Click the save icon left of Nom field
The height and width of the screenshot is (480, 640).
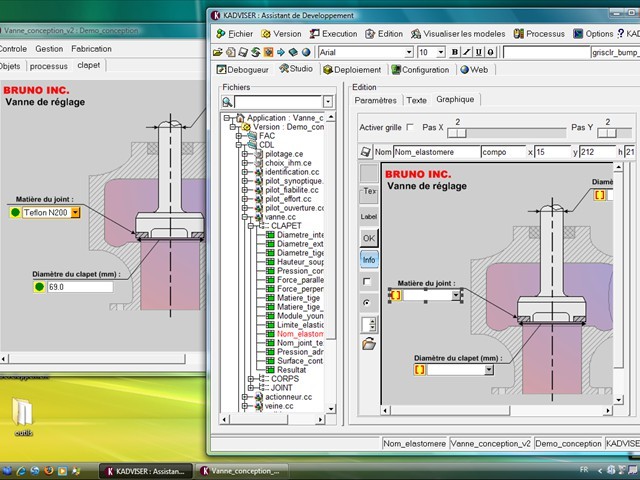365,152
